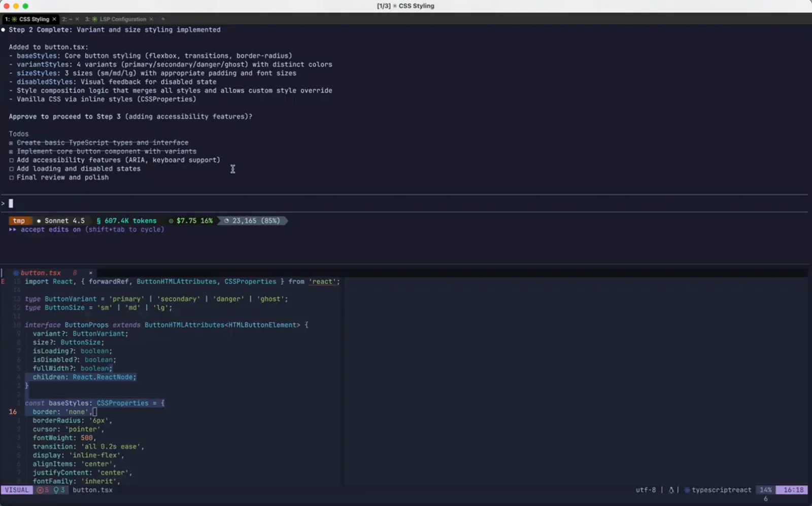812x506 pixels.
Task: Click the tmp directory badge
Action: (19, 221)
